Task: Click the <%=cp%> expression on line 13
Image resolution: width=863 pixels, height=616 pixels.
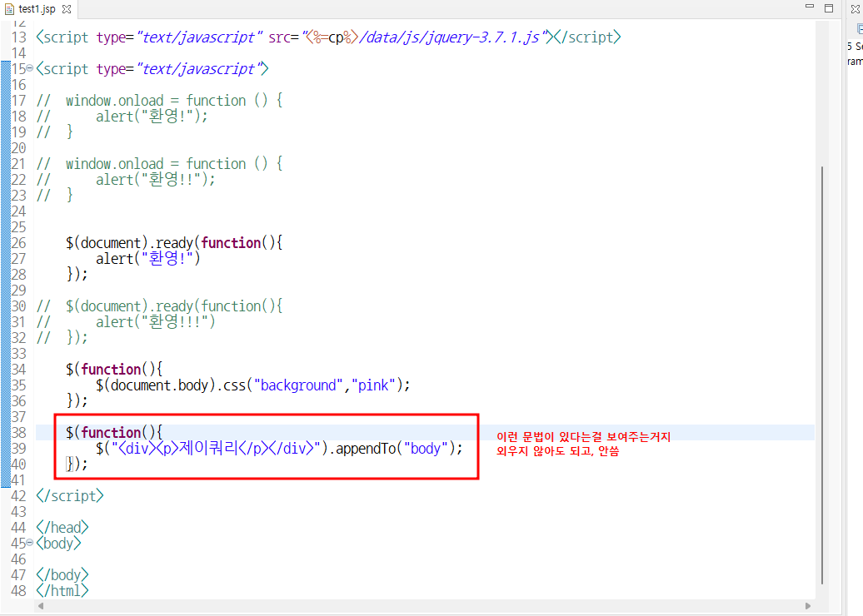Action: (x=332, y=37)
